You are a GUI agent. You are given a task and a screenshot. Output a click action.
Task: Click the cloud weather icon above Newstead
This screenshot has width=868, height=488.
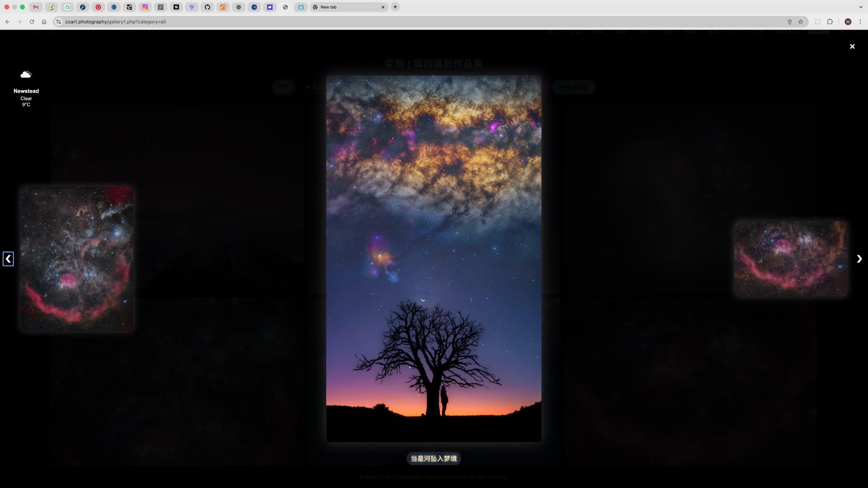tap(26, 74)
